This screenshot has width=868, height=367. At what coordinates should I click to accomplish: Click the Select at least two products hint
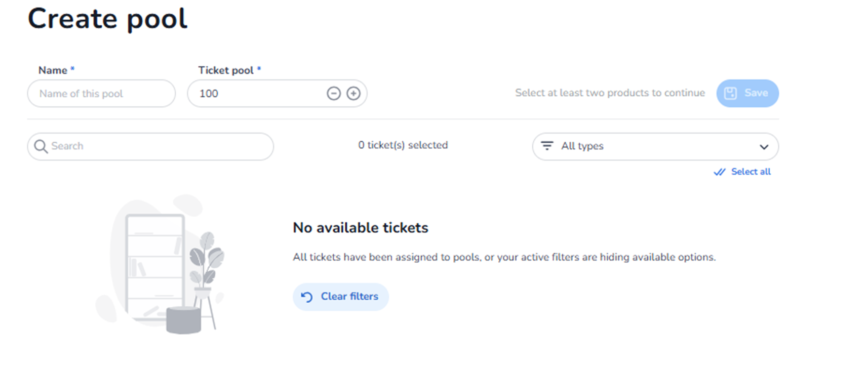[x=610, y=93]
